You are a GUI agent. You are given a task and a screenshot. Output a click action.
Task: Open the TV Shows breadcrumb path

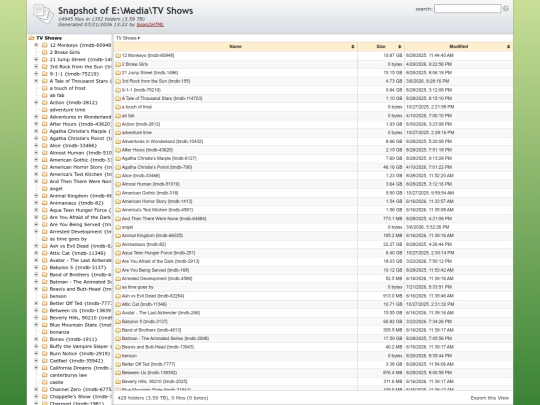(x=126, y=38)
